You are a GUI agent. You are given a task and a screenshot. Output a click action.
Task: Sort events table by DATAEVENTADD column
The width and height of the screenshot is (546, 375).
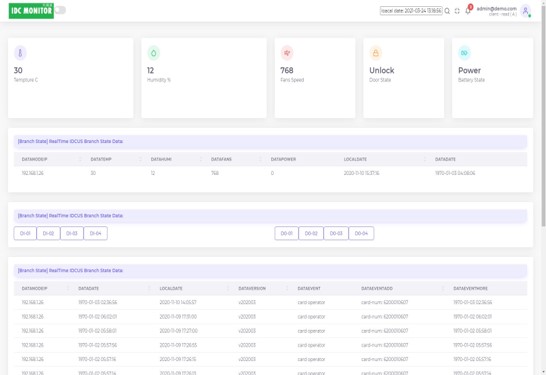point(377,288)
